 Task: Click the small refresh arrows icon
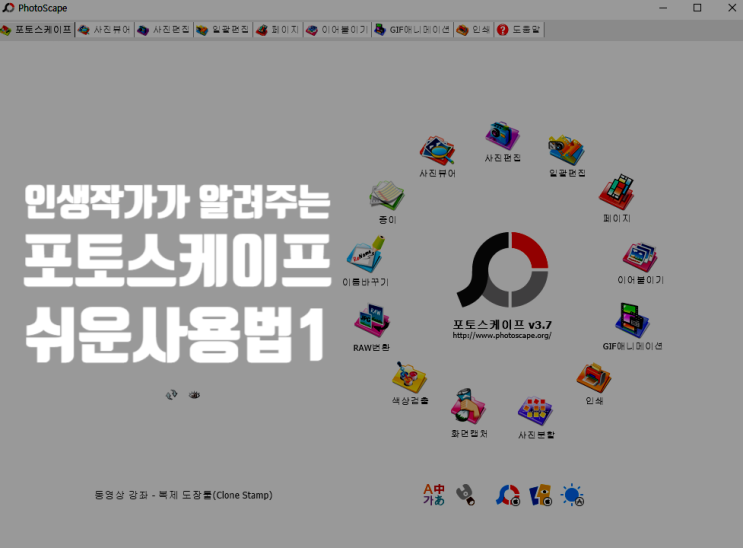click(172, 394)
